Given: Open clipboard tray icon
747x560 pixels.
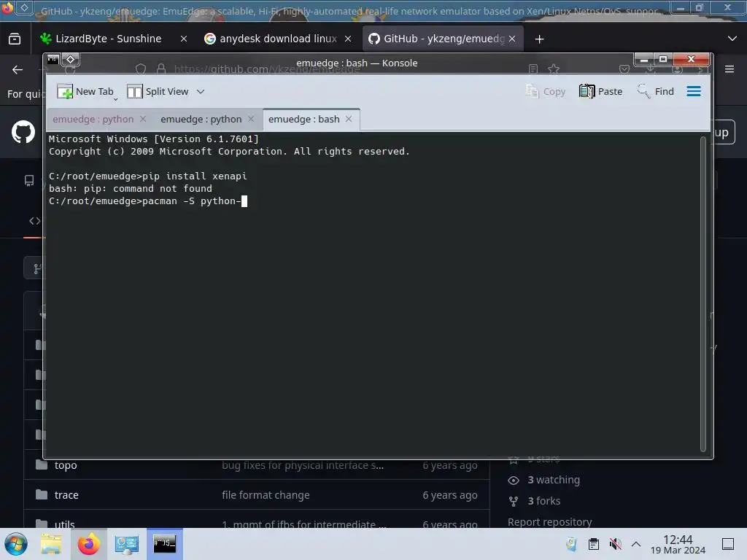Looking at the screenshot, I should (594, 544).
